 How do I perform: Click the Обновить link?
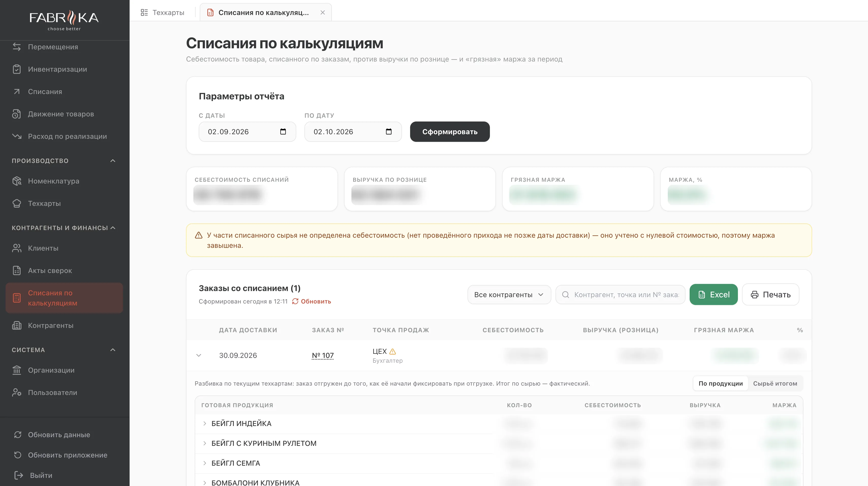[x=311, y=301]
